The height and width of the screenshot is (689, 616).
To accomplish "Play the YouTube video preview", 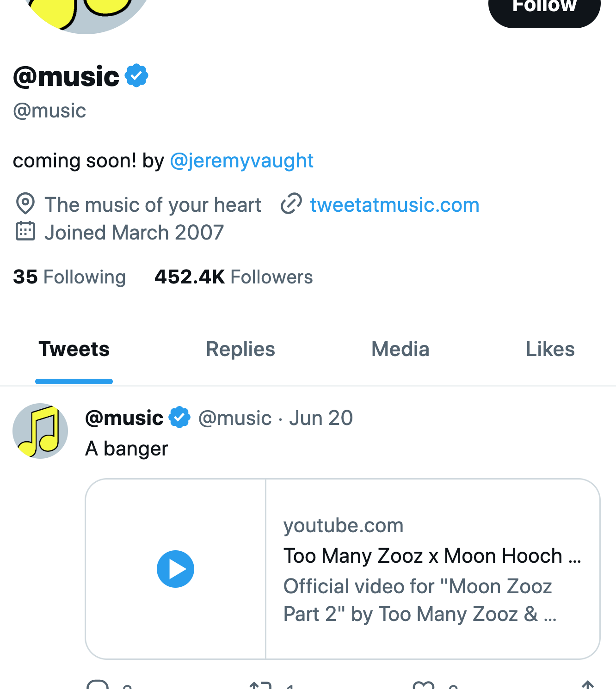I will click(x=175, y=569).
